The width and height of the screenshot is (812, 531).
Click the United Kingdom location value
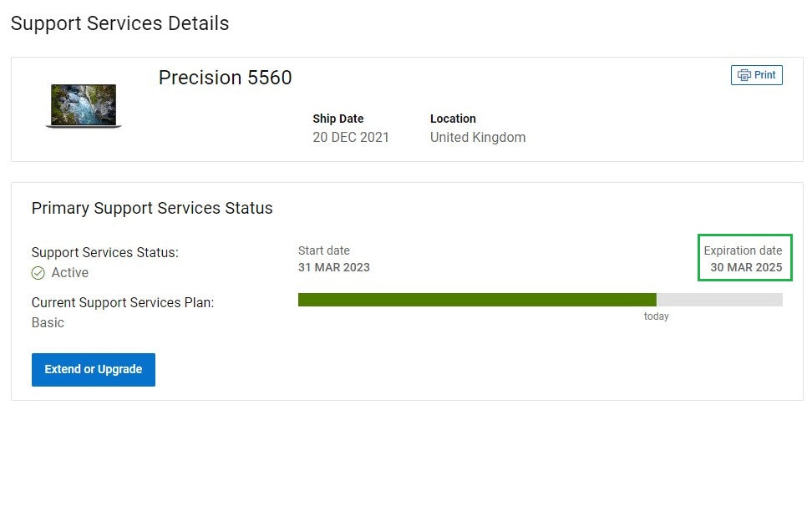pyautogui.click(x=478, y=138)
